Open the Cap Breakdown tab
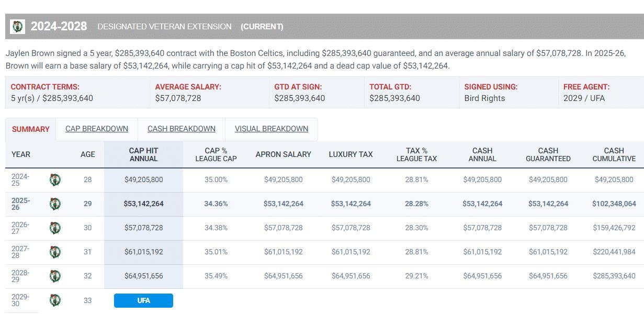Image resolution: width=644 pixels, height=326 pixels. pos(97,129)
